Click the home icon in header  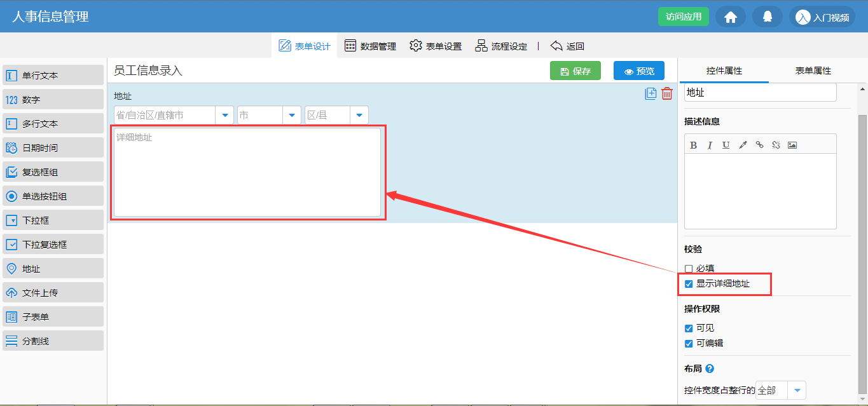click(731, 17)
